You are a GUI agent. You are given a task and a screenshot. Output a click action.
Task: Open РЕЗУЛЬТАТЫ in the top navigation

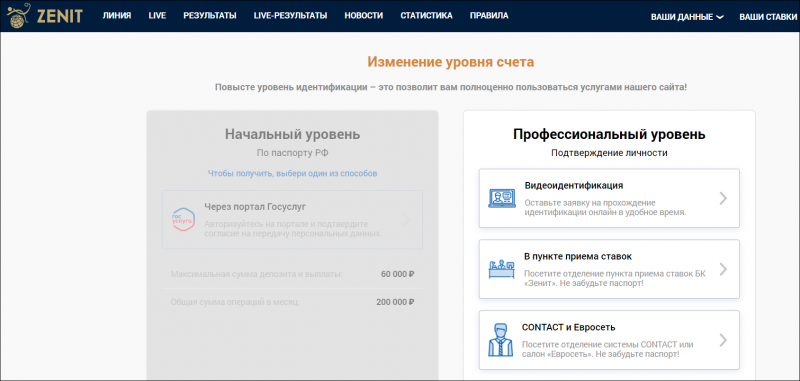coord(210,16)
